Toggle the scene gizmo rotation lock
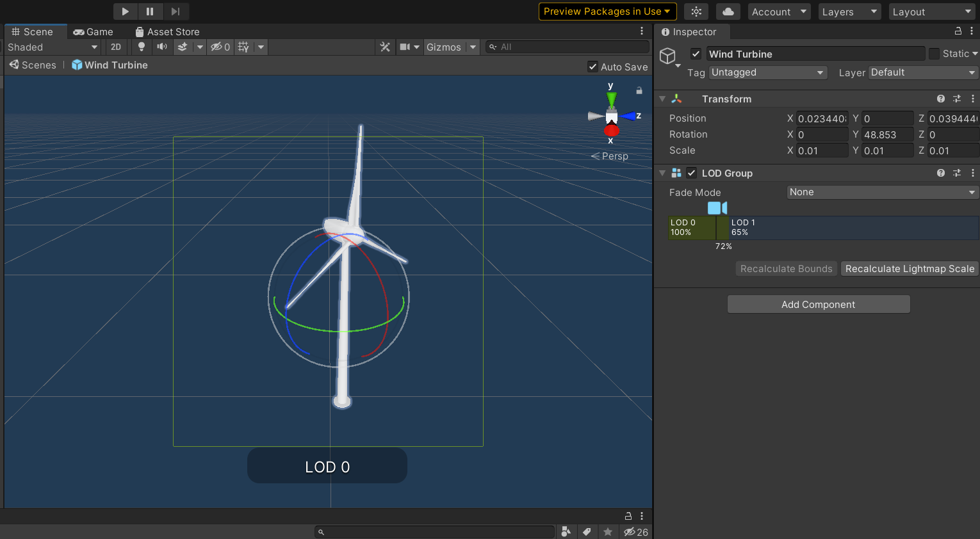The width and height of the screenshot is (980, 539). point(639,91)
